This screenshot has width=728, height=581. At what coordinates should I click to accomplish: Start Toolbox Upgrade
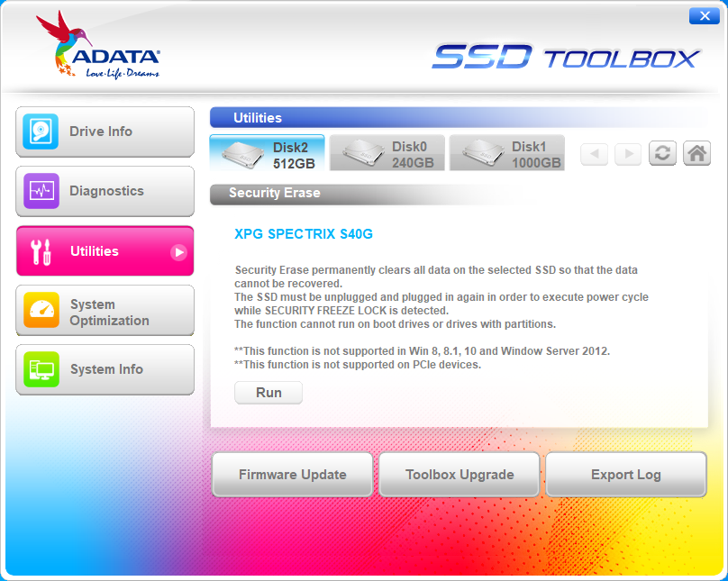point(460,475)
